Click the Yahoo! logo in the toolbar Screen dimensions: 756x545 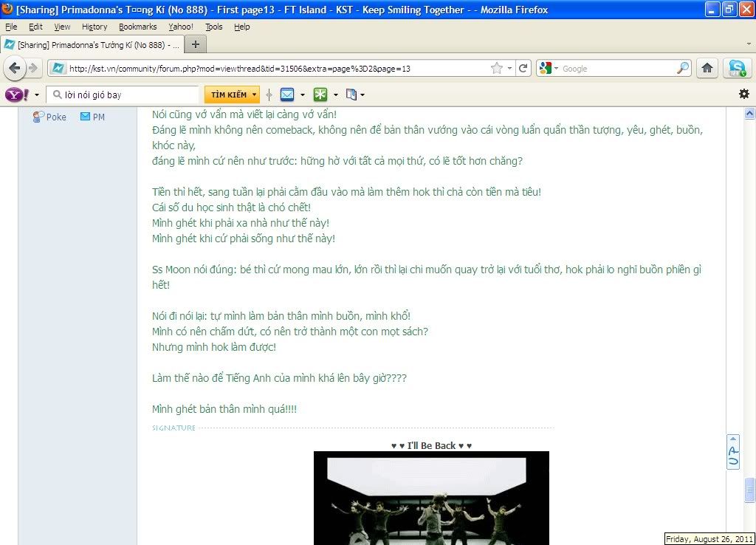(x=17, y=95)
